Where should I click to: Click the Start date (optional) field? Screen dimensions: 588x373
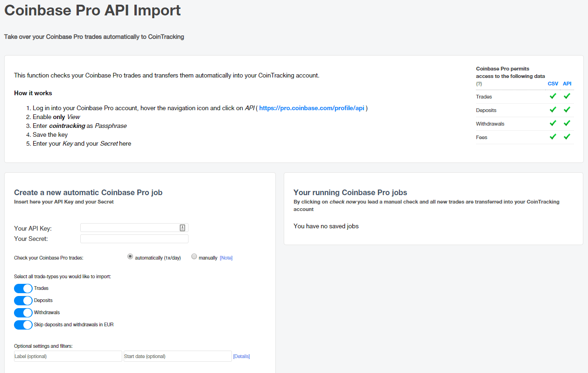tap(178, 356)
